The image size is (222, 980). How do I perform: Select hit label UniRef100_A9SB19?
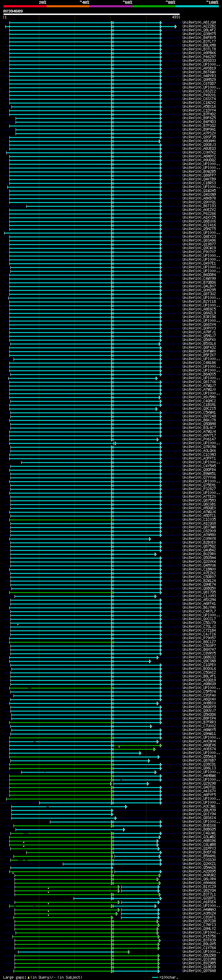(199, 68)
